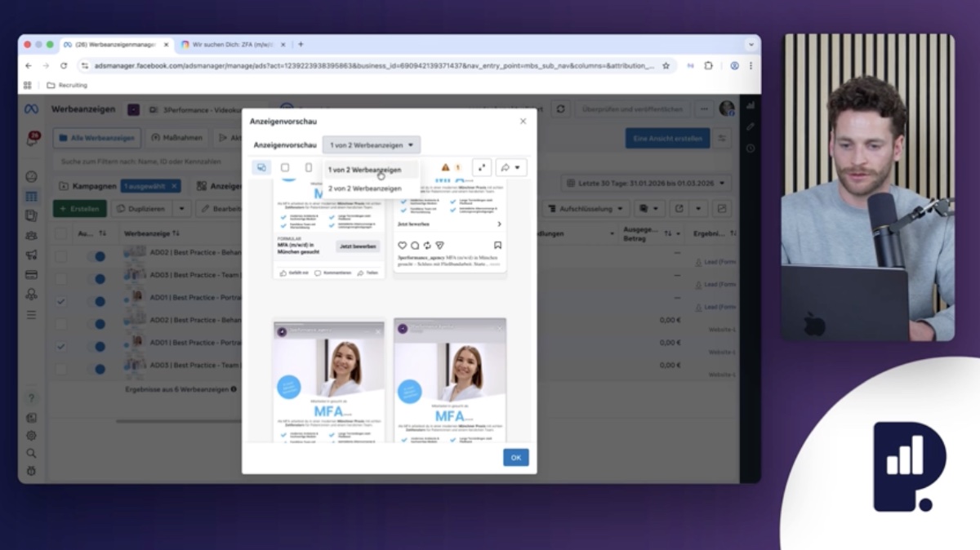The height and width of the screenshot is (550, 980).
Task: Click 'Teilen' in Facebook preview
Action: click(x=367, y=273)
